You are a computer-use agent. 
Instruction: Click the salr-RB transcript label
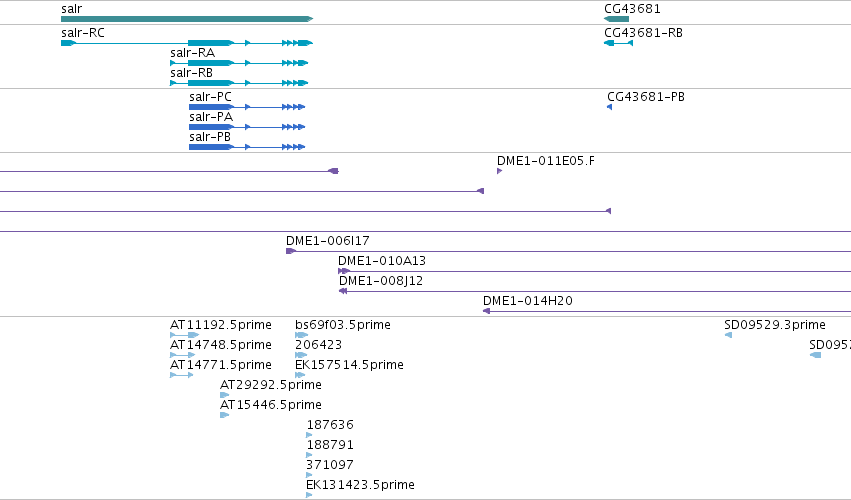(192, 73)
